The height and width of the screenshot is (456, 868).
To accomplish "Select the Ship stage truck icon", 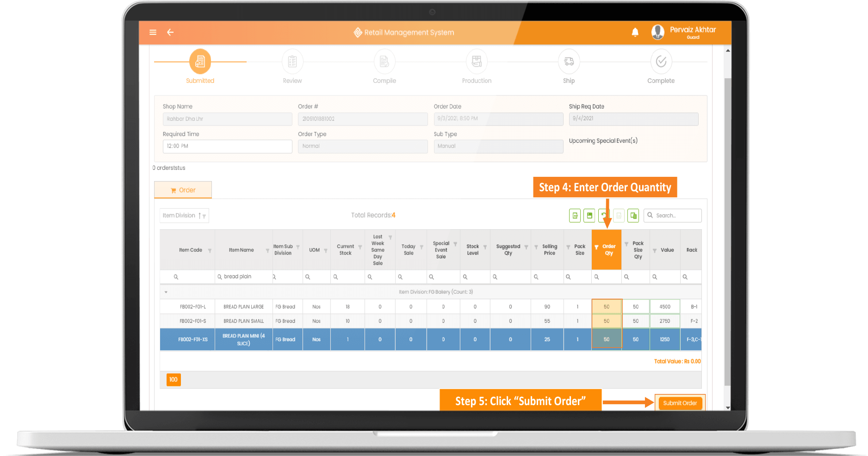I will click(569, 61).
